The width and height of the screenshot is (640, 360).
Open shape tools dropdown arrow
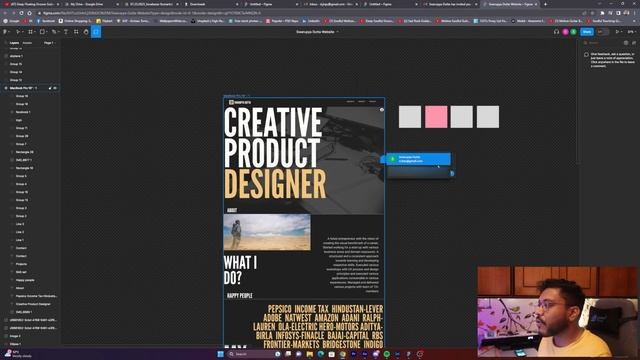pos(46,32)
